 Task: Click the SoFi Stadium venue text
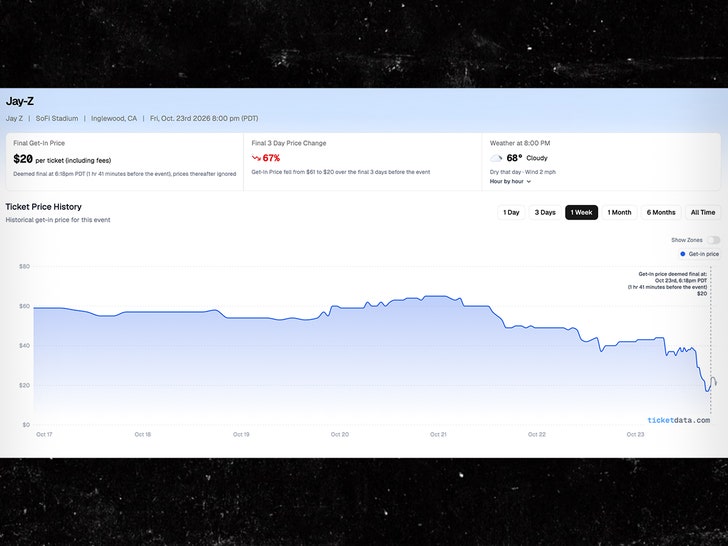tap(57, 118)
